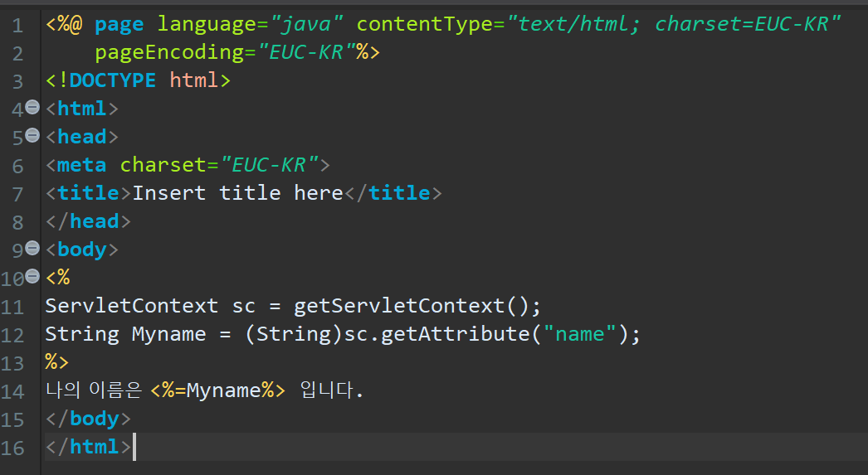
Task: Click the <%=Myname%> expression on line 14
Action: click(x=217, y=390)
